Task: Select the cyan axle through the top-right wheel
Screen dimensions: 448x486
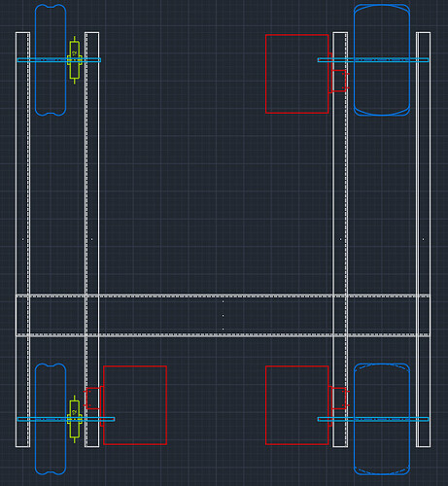Action: point(373,60)
